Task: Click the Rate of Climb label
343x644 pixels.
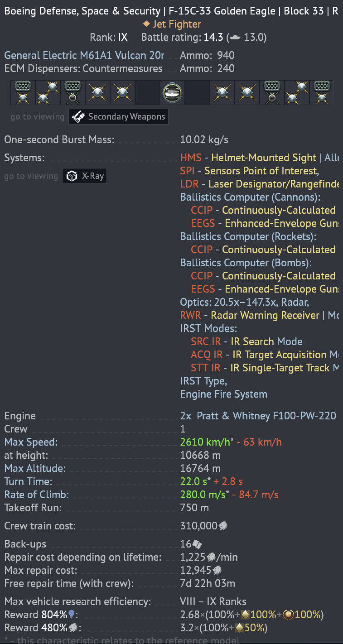Action: (x=36, y=495)
